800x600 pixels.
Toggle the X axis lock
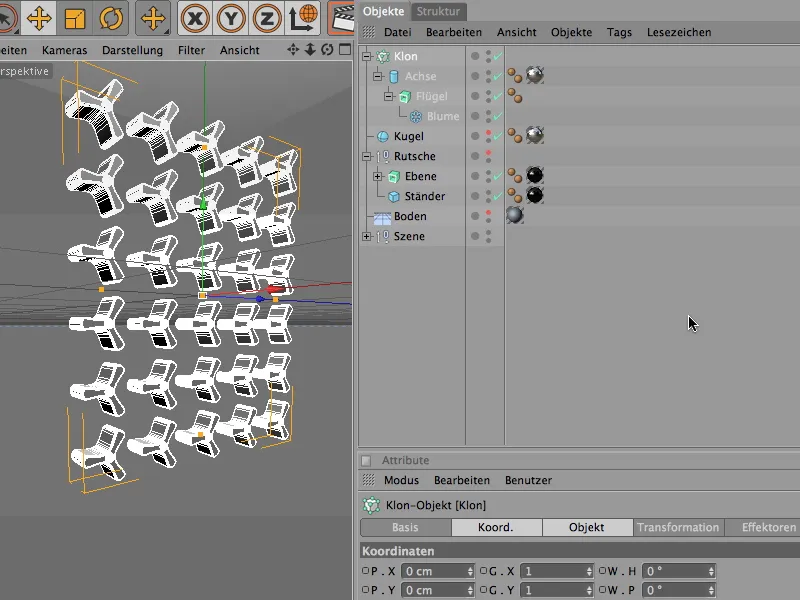tap(195, 17)
